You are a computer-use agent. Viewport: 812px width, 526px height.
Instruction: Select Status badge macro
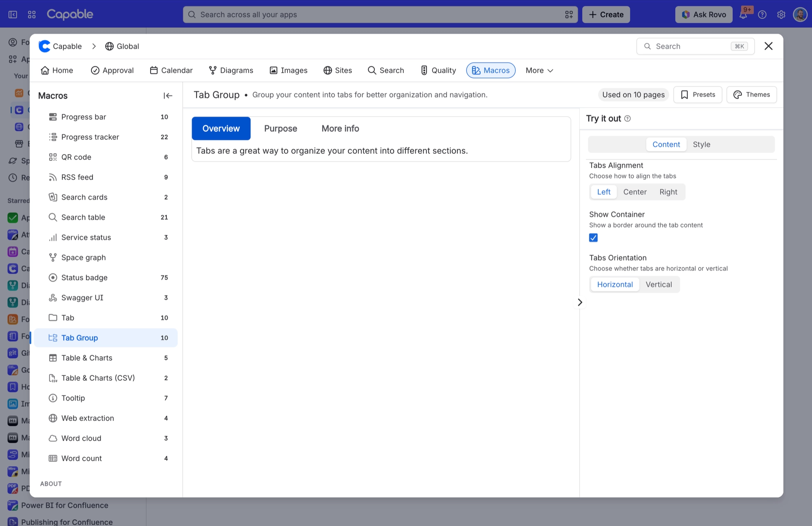[106, 278]
